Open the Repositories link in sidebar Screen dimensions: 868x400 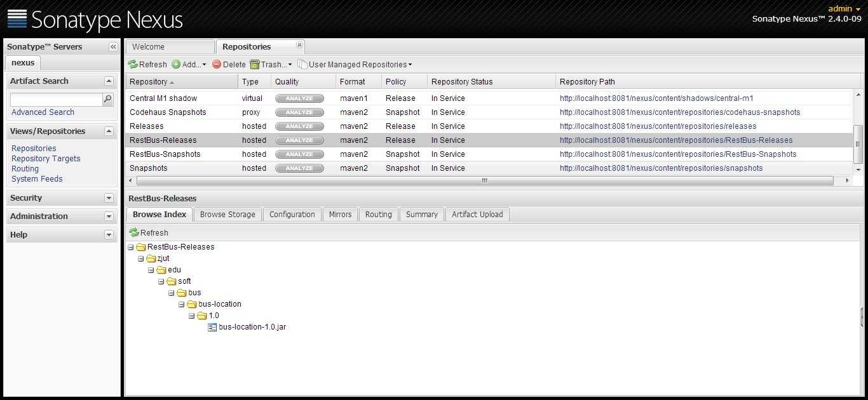coord(34,149)
